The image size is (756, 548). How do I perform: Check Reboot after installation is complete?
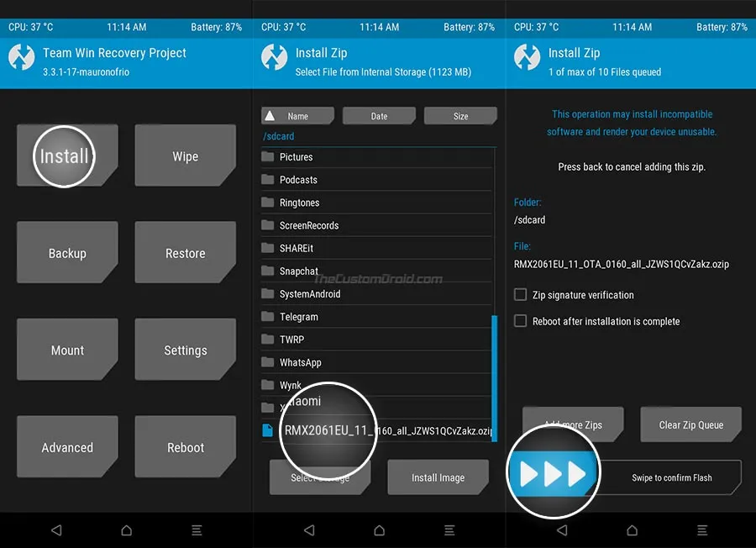[x=520, y=321]
